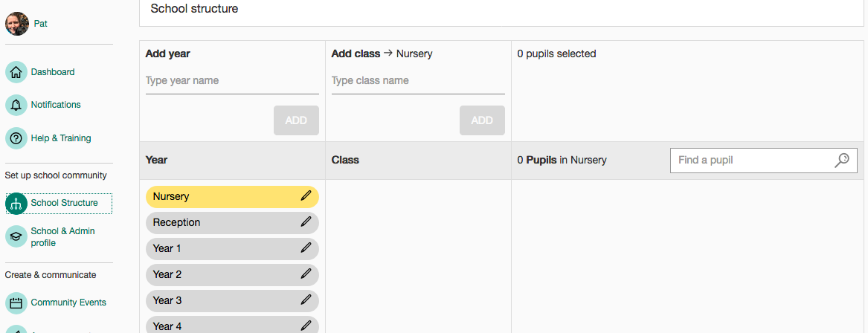Click pencil icon to edit Nursery
The image size is (868, 333).
point(306,196)
